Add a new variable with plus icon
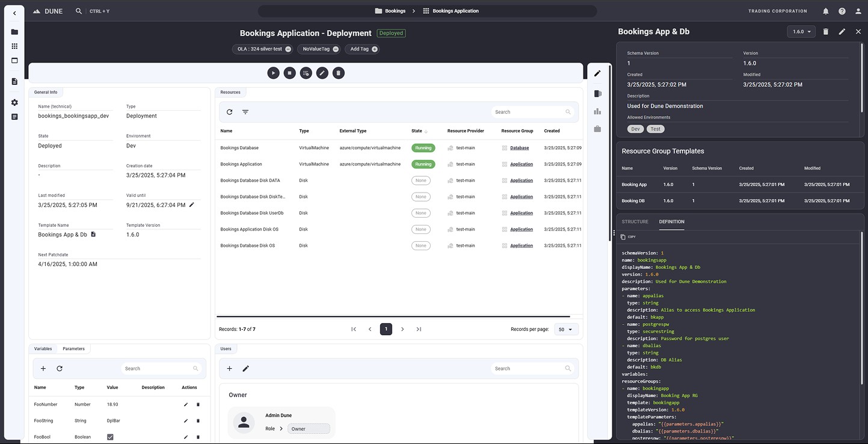 (x=43, y=368)
